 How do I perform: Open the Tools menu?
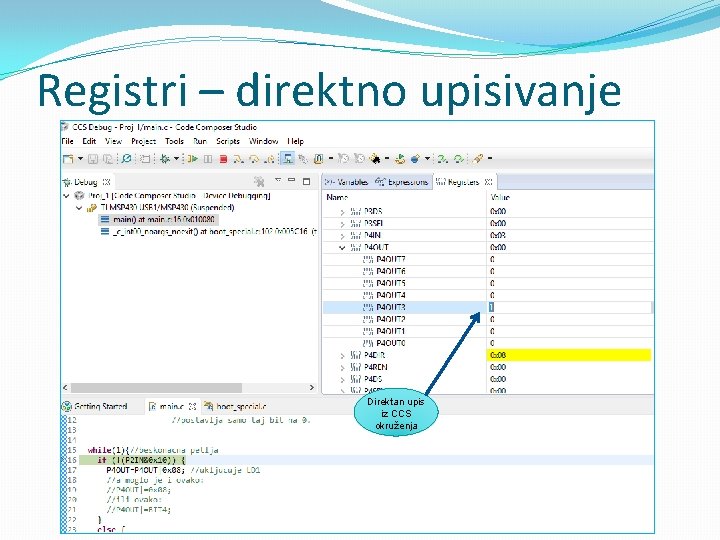174,141
